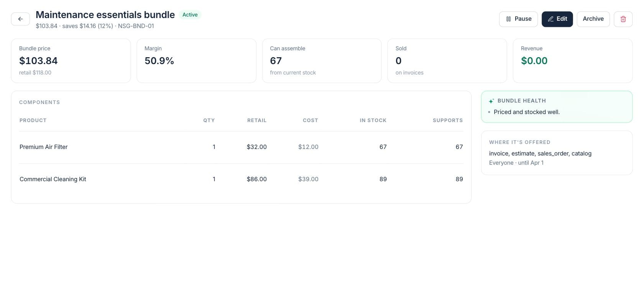The image size is (644, 306).
Task: Click the Bundle price card value $103.84
Action: coord(38,61)
